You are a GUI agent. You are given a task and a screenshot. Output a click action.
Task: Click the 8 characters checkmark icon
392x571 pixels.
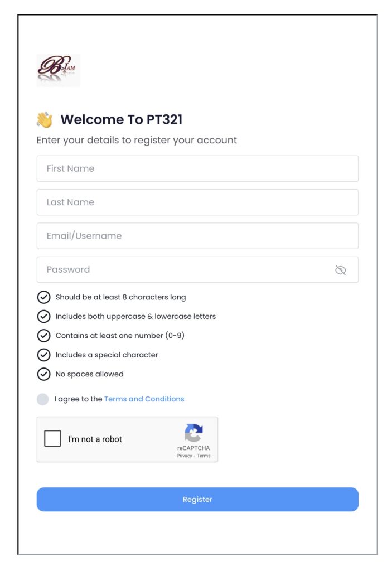coord(43,297)
